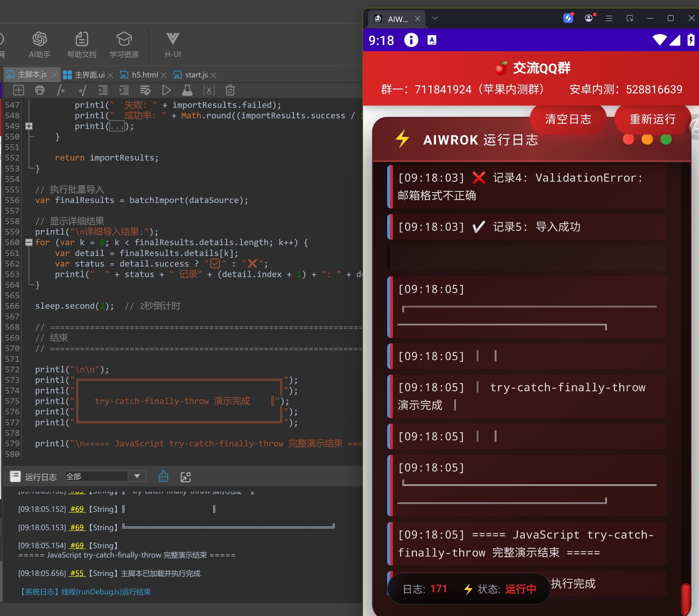Tap the battery icon in phone status bar
The image size is (699, 616).
click(x=691, y=40)
